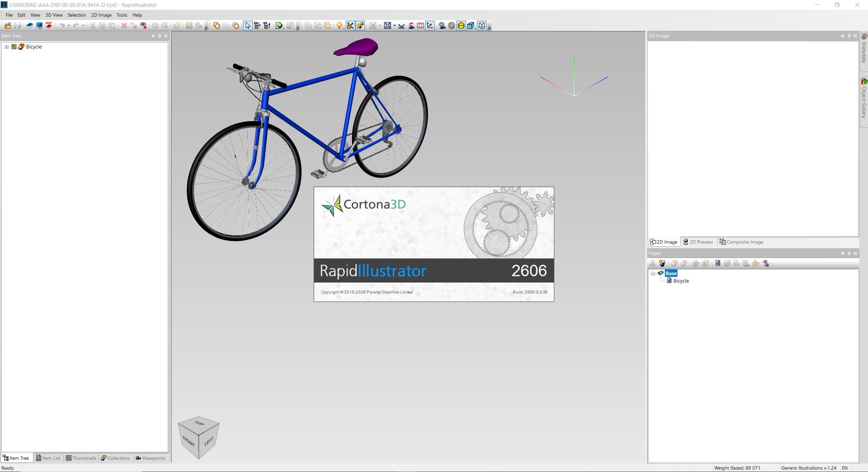868x472 pixels.
Task: Click the green sphere selection-box icon
Action: [279, 25]
